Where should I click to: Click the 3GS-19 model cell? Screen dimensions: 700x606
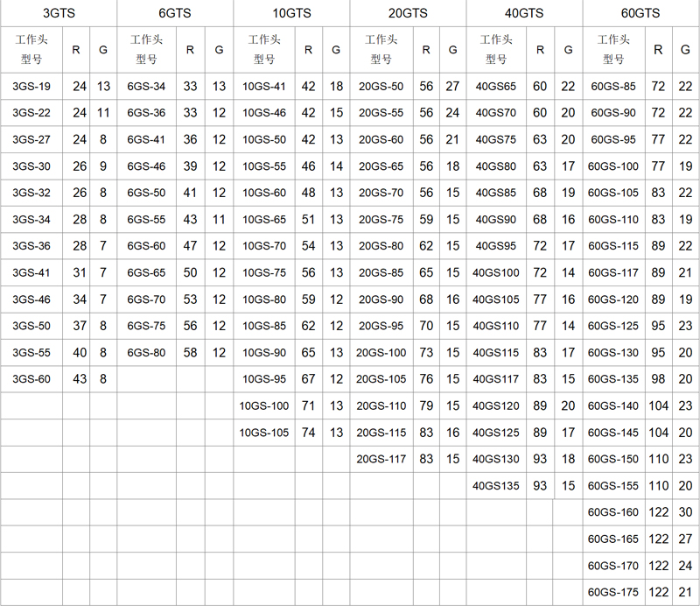(31, 87)
